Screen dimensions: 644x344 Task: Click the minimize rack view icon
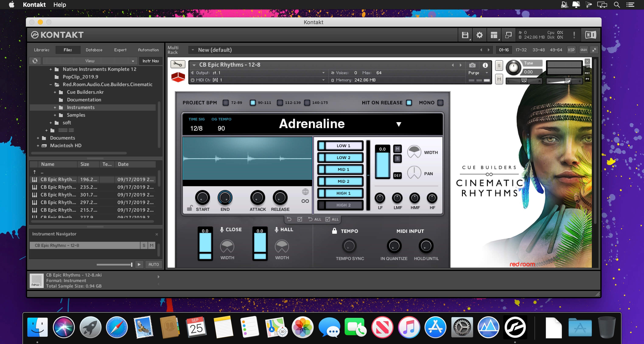pos(508,35)
